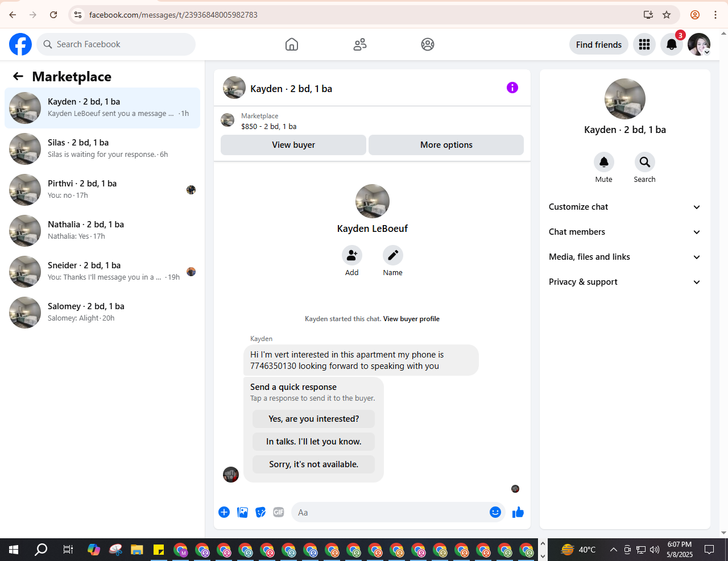The height and width of the screenshot is (561, 728).
Task: Open the Pirthvi · 2 bd, 1 ba conversation
Action: pyautogui.click(x=102, y=190)
